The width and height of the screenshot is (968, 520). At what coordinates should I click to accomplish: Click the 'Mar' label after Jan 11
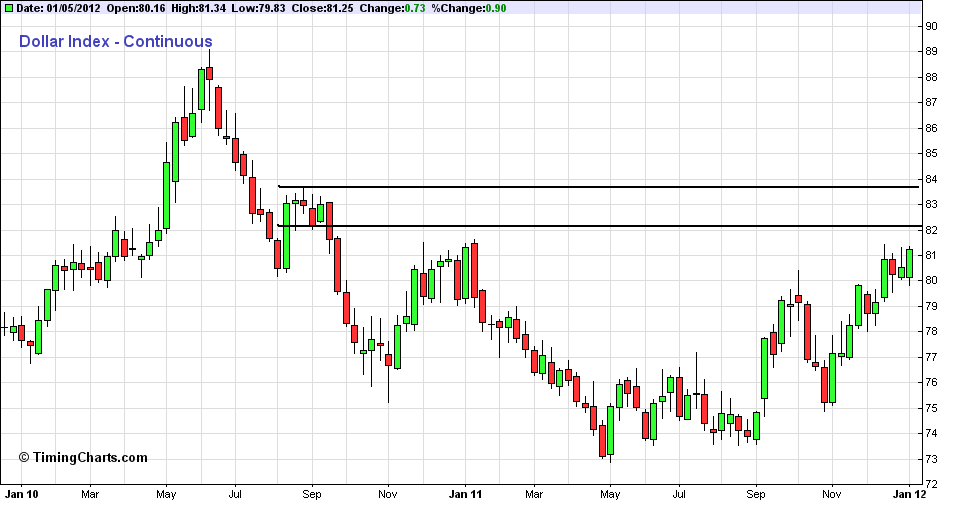pos(534,494)
